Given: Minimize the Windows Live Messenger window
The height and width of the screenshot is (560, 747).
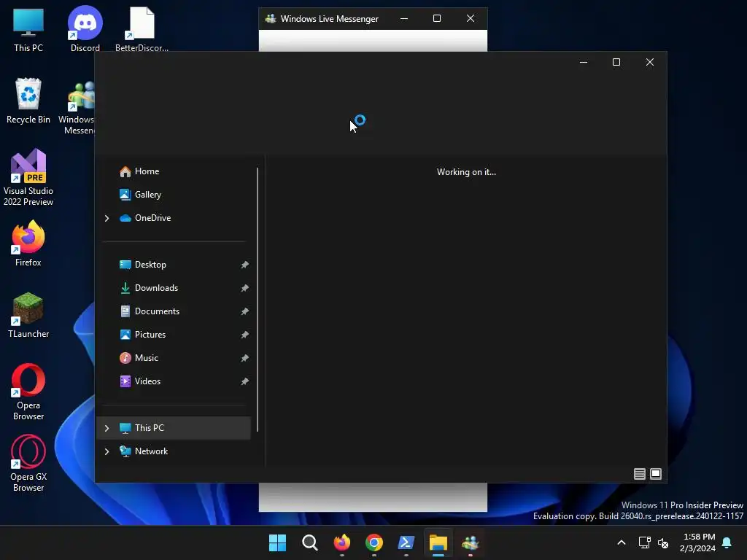Looking at the screenshot, I should coord(404,18).
